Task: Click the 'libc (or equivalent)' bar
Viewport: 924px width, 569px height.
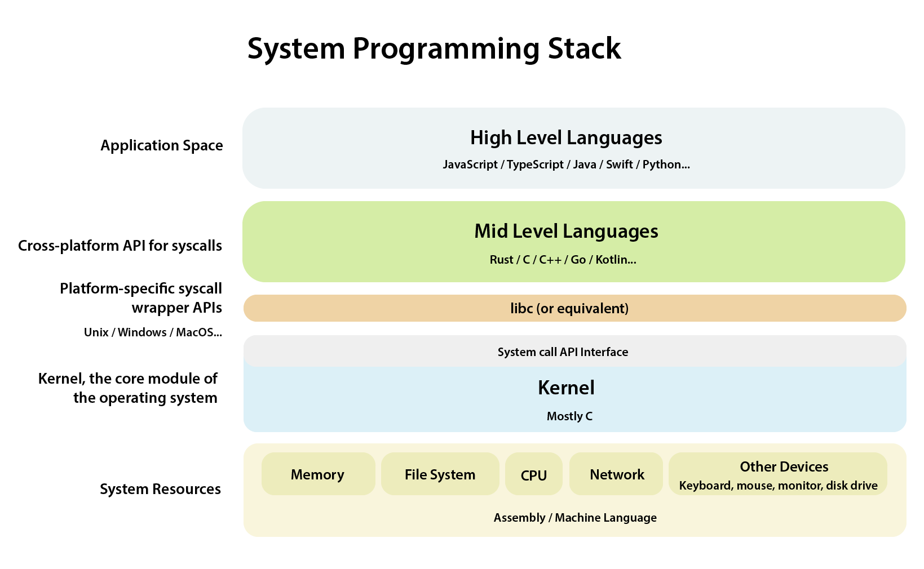Action: click(x=574, y=308)
